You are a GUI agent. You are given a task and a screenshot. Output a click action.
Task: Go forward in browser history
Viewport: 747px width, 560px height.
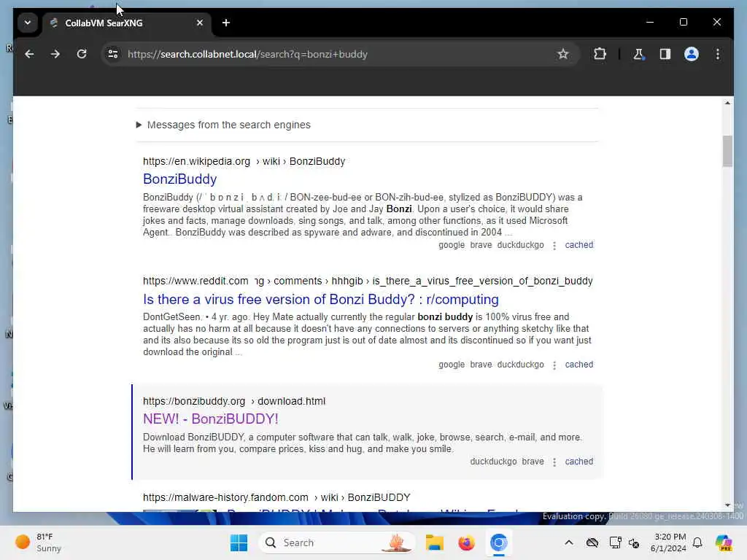[x=55, y=54]
